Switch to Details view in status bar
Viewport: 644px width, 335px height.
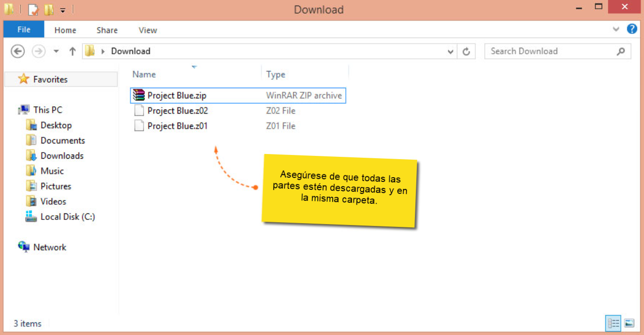613,323
